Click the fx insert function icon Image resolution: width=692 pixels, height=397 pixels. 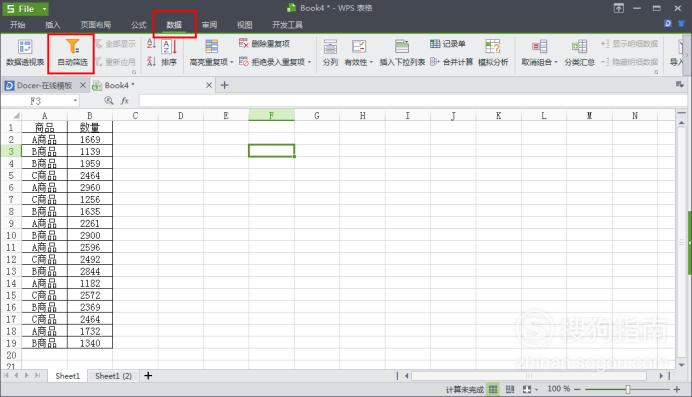[x=125, y=101]
